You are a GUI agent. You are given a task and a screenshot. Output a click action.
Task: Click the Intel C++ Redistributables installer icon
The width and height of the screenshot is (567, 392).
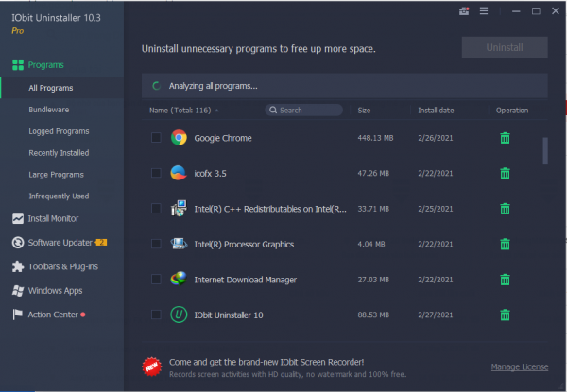[x=179, y=209]
